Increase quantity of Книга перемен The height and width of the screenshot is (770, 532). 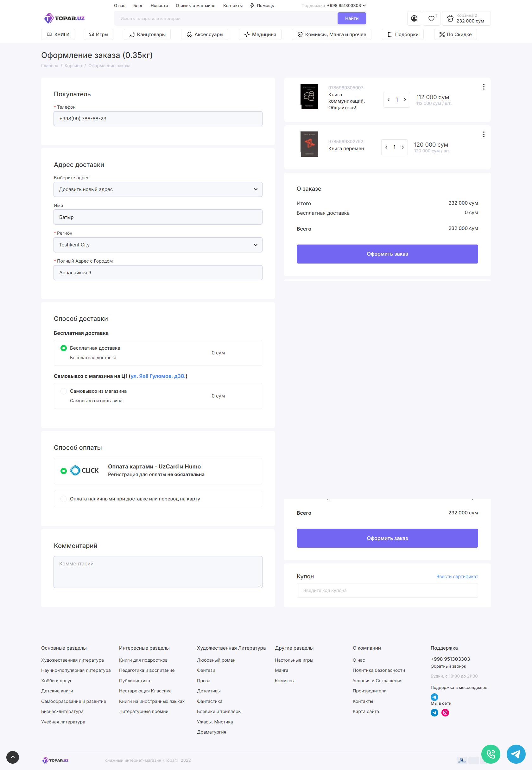pyautogui.click(x=403, y=147)
